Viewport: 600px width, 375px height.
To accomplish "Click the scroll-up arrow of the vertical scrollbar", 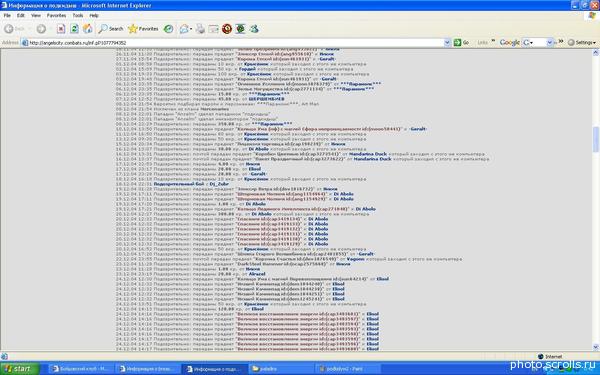I will point(596,53).
